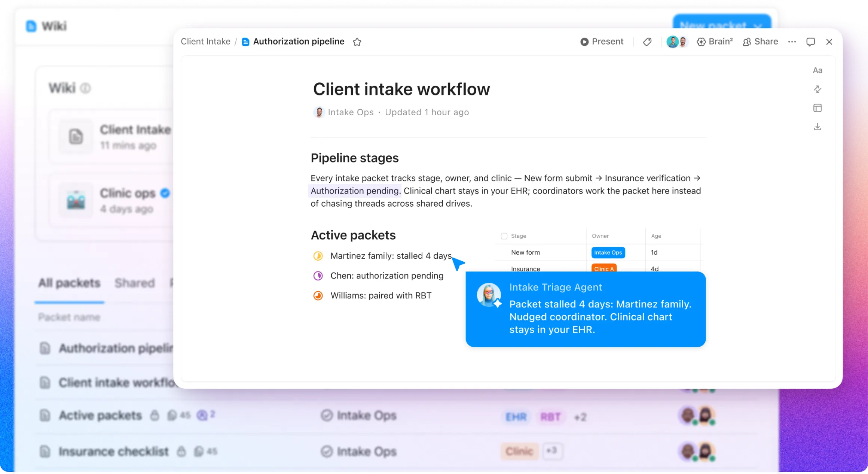Click the Intake Triage Agent avatar
868x474 pixels.
[x=489, y=295]
